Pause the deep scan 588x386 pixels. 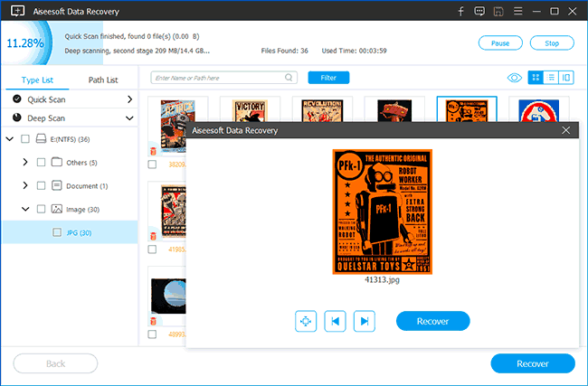[500, 42]
